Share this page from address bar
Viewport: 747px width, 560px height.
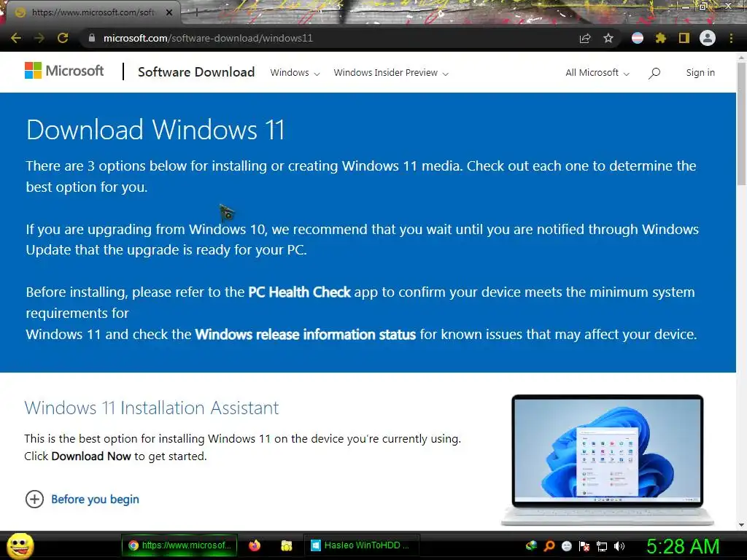point(585,38)
